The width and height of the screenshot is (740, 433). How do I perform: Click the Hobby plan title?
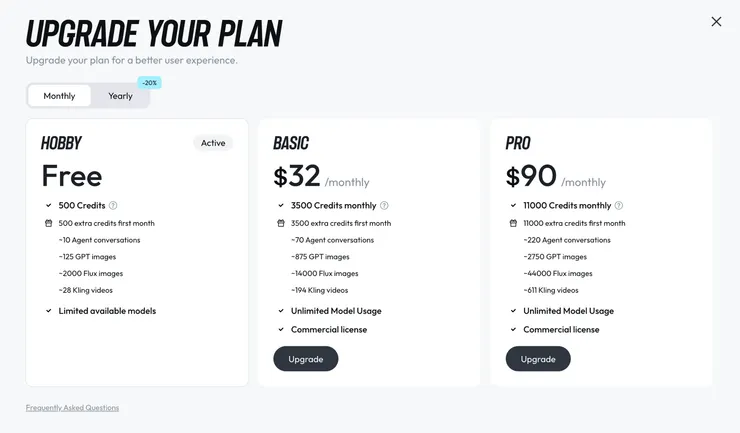(x=62, y=143)
